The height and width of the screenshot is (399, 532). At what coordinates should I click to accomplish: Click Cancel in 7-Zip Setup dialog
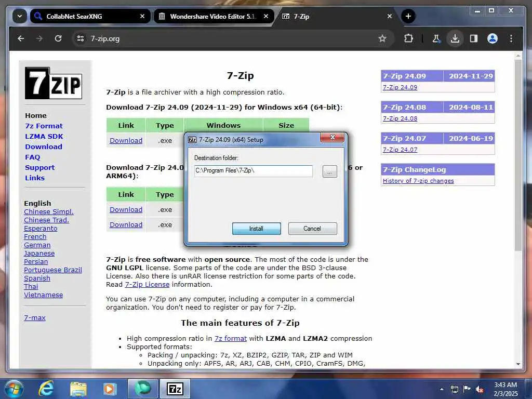[312, 229]
